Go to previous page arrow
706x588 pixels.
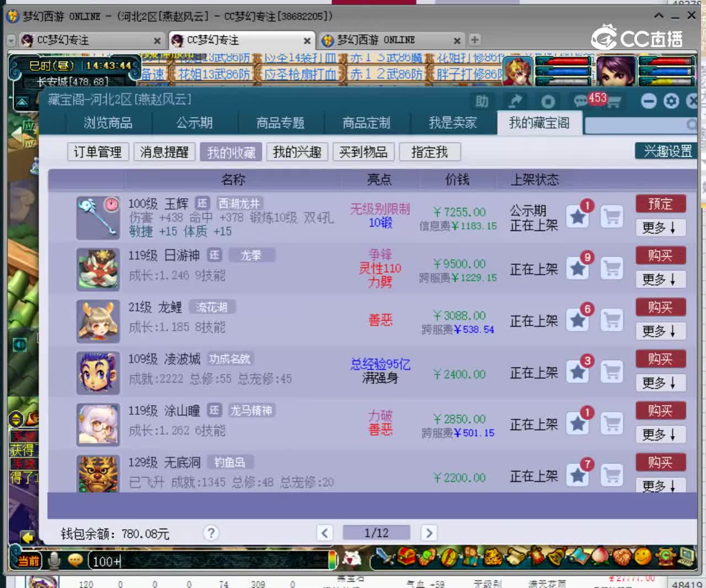(x=325, y=533)
